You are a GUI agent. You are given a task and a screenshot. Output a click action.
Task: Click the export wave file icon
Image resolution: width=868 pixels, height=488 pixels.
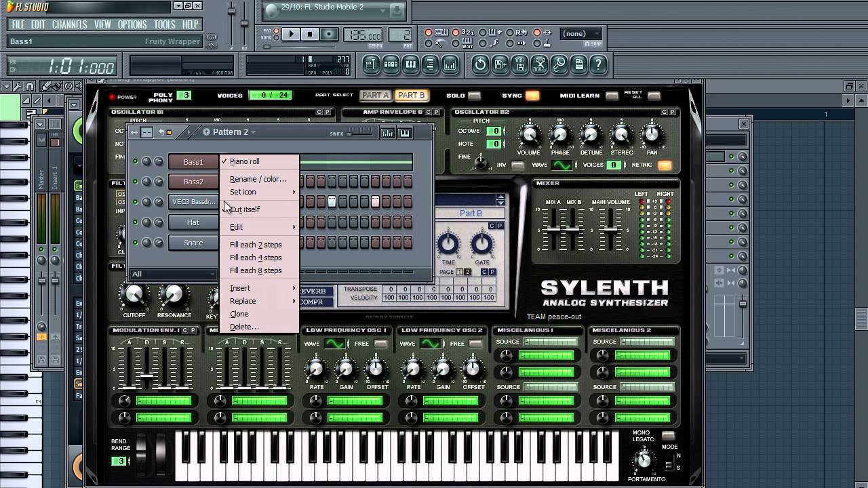519,64
